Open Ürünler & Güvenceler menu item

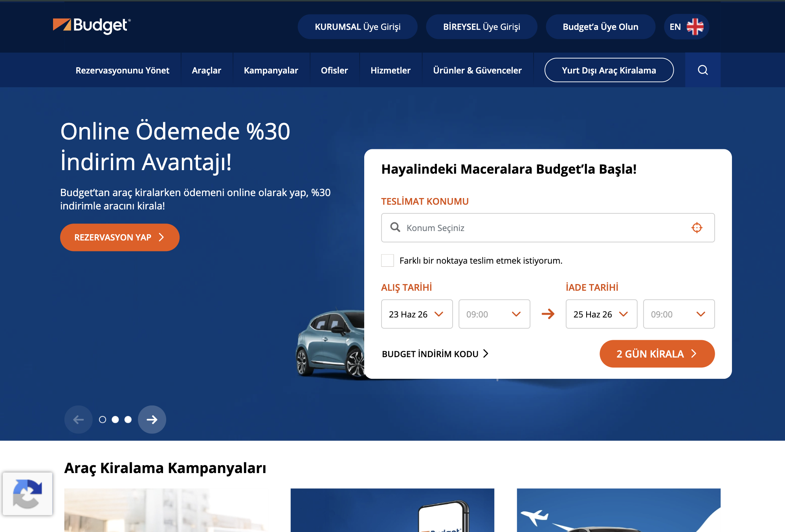[477, 70]
